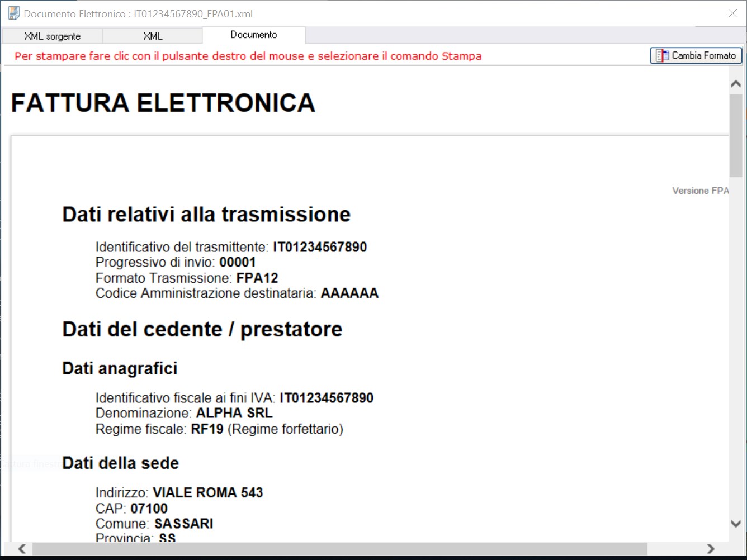Image resolution: width=747 pixels, height=560 pixels.
Task: Click the recipient code AAAAAA
Action: pos(349,293)
